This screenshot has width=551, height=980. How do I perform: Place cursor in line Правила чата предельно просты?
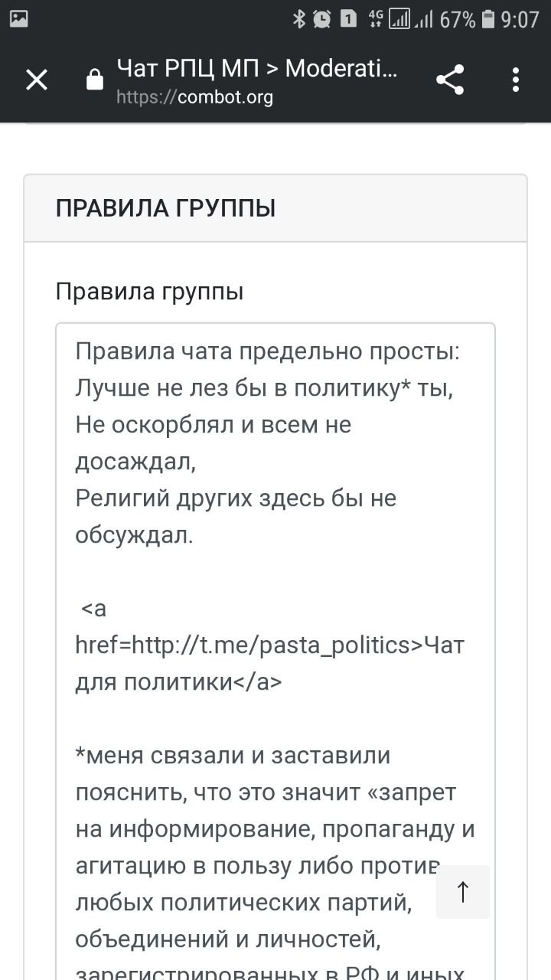click(267, 351)
